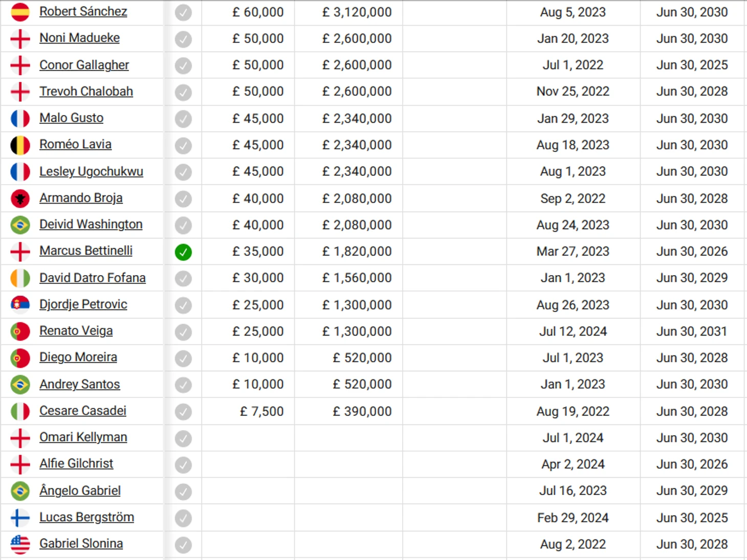747x560 pixels.
Task: Click the Finland flag beside Lucas Bergström
Action: point(20,518)
